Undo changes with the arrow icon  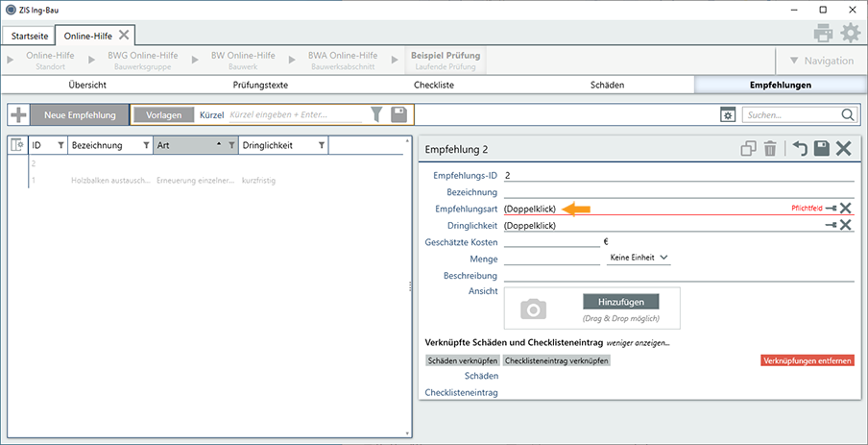point(799,149)
